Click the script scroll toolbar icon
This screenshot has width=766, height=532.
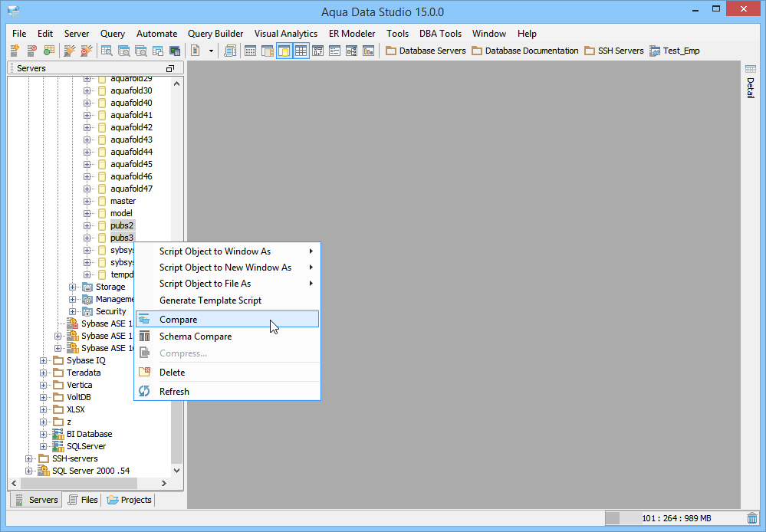(230, 51)
